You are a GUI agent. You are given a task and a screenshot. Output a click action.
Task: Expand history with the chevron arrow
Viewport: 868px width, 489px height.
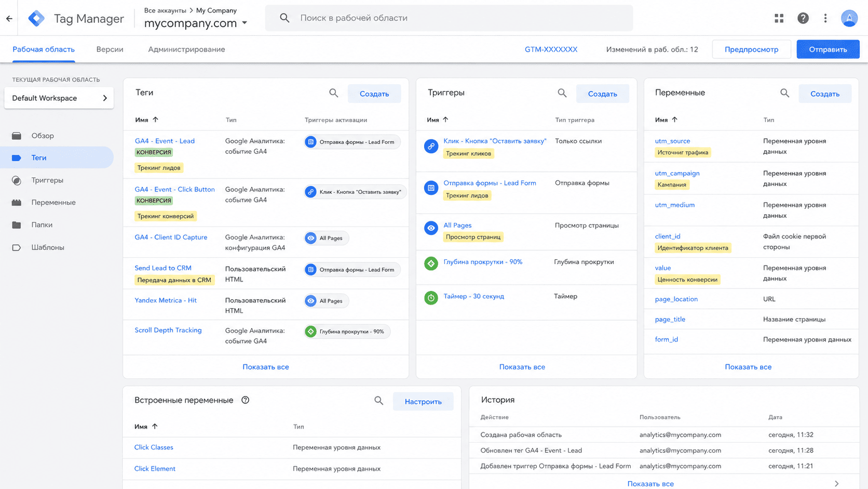click(x=836, y=483)
